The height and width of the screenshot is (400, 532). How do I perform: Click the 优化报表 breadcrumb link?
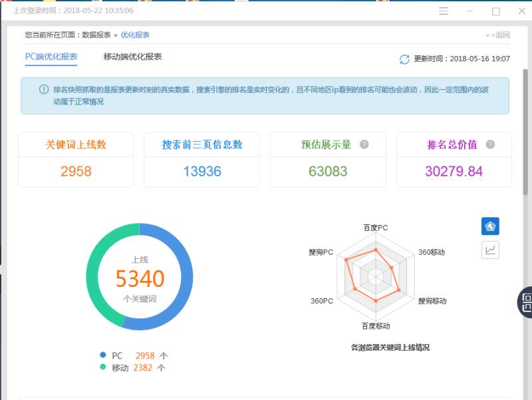(x=135, y=35)
